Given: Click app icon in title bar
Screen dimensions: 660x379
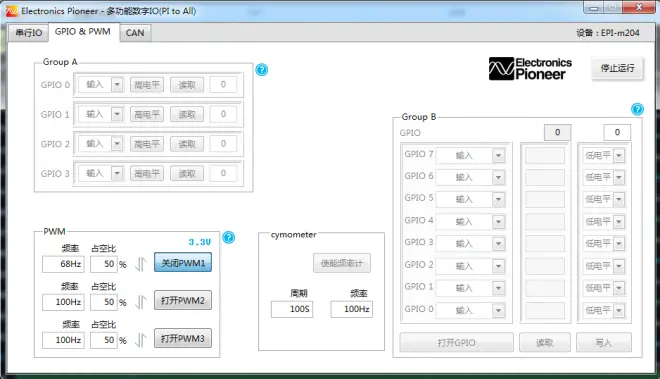Looking at the screenshot, I should pos(11,11).
